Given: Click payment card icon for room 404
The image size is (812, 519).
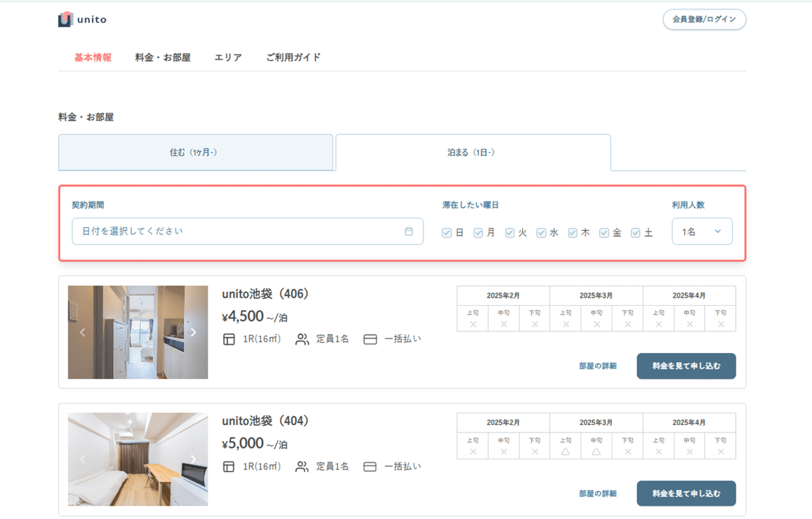Looking at the screenshot, I should click(x=370, y=467).
